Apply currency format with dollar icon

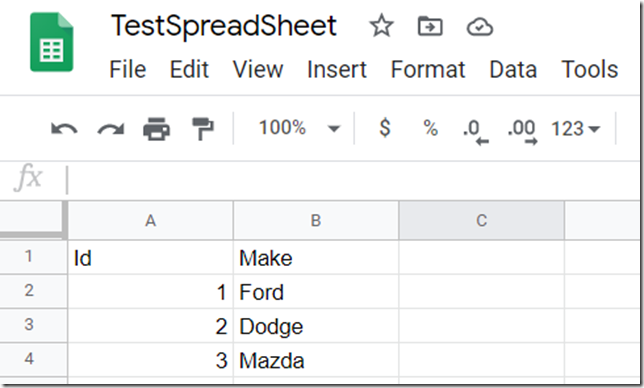(385, 128)
